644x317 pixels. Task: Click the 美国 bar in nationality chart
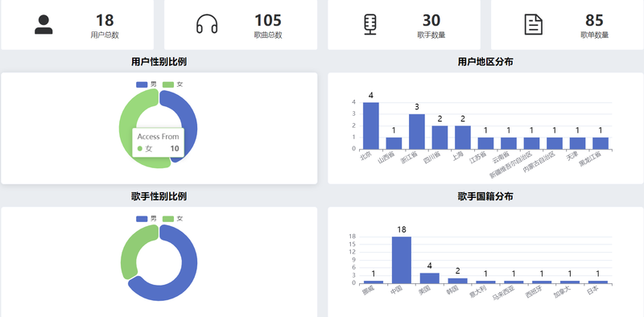tap(430, 278)
